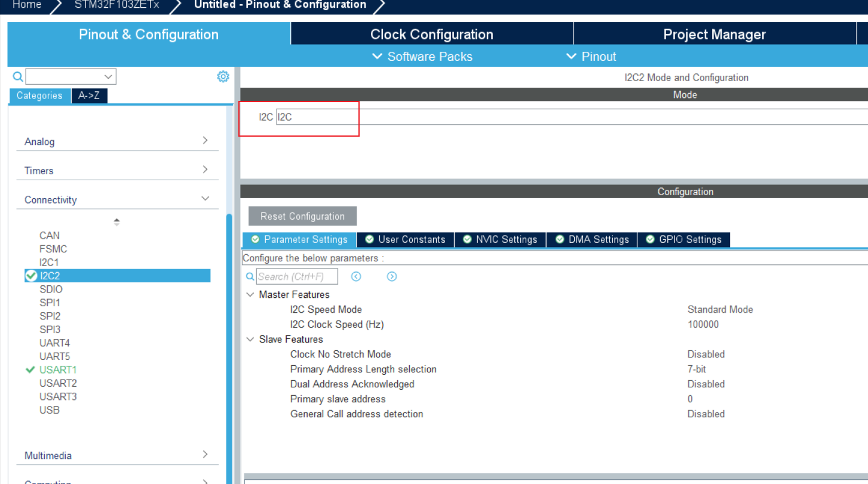Click the I2C Speed Mode parameter label

[x=326, y=310]
